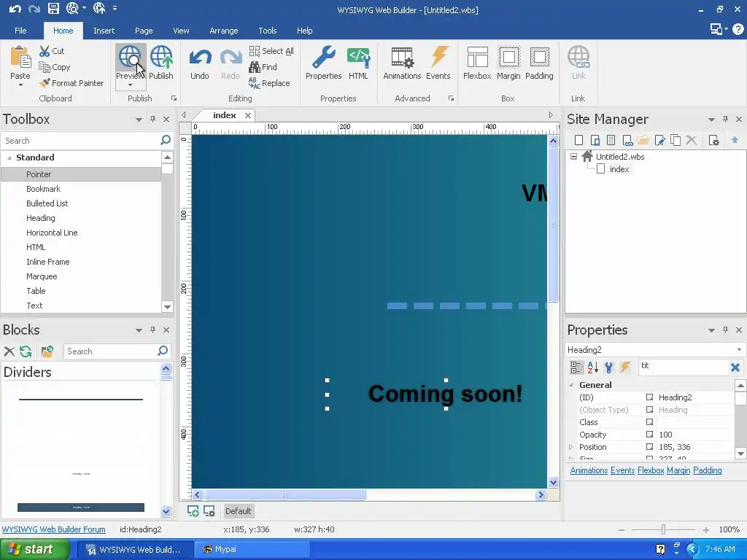
Task: Toggle the (ID) property marker box
Action: 649,397
